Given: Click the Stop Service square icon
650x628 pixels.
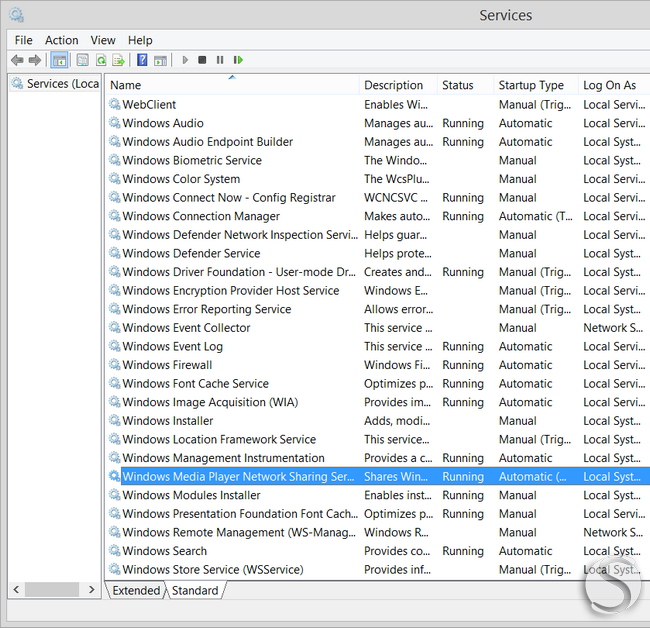Looking at the screenshot, I should 202,60.
